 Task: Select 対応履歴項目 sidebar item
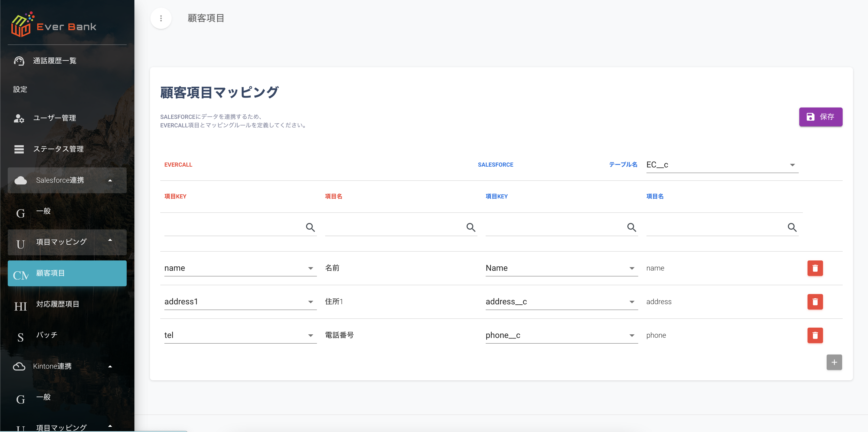click(67, 304)
